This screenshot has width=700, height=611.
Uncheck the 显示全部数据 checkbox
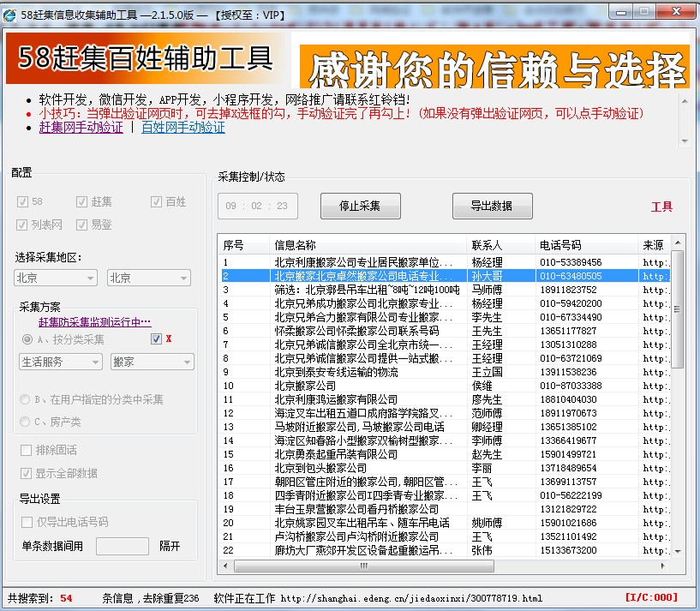point(27,473)
